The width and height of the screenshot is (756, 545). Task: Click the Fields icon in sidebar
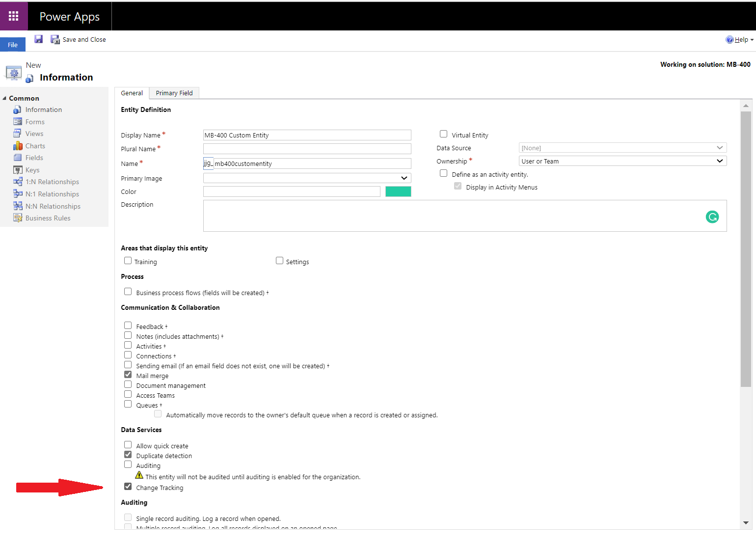click(17, 158)
